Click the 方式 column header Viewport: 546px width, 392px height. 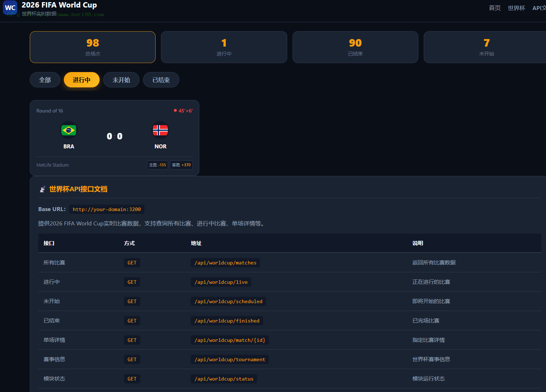coord(129,243)
